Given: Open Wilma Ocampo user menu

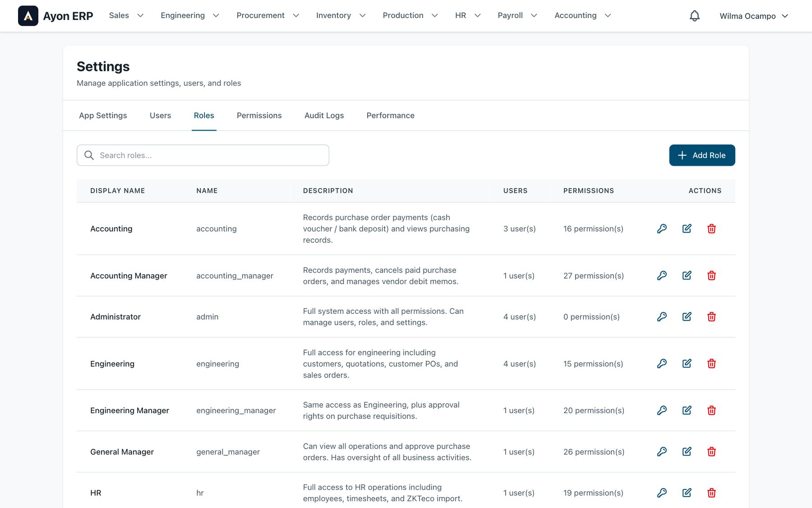Looking at the screenshot, I should pos(754,16).
